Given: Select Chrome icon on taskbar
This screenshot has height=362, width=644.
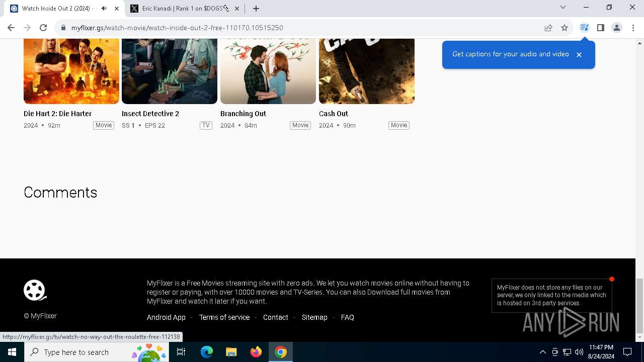Looking at the screenshot, I should 281,352.
